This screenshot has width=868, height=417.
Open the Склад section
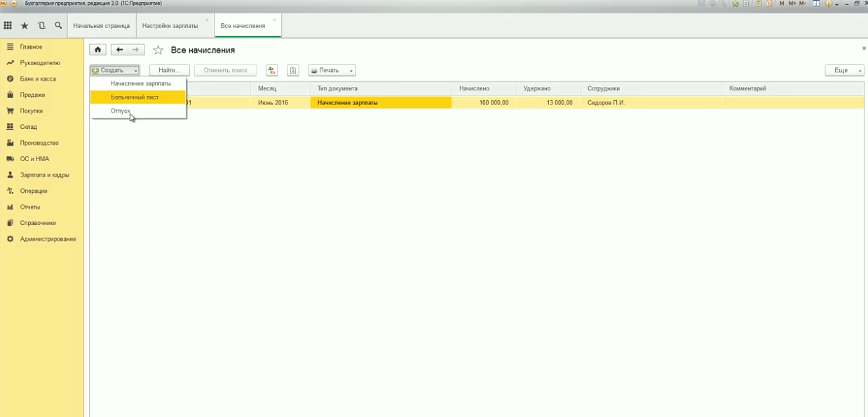tap(42, 127)
